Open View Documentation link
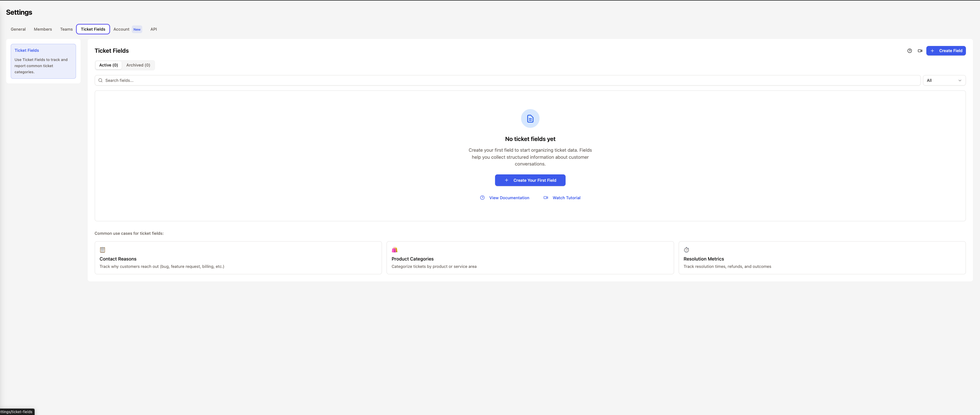Viewport: 980px width, 415px height. tap(509, 197)
